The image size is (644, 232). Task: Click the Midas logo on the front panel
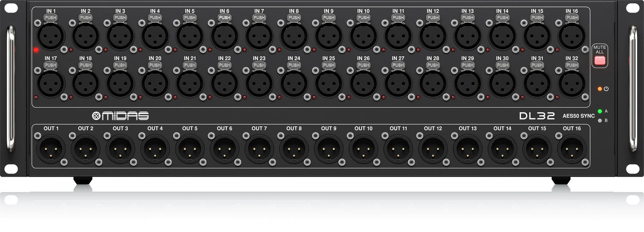120,116
